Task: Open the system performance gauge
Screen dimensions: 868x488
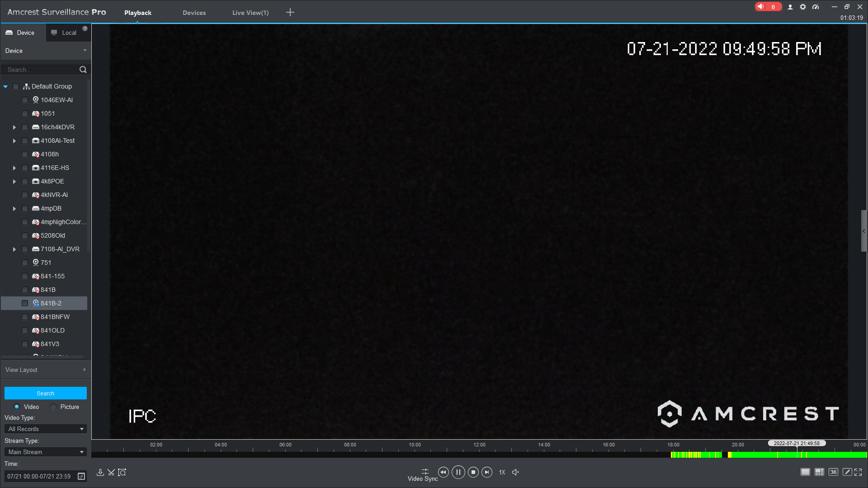Action: (816, 7)
